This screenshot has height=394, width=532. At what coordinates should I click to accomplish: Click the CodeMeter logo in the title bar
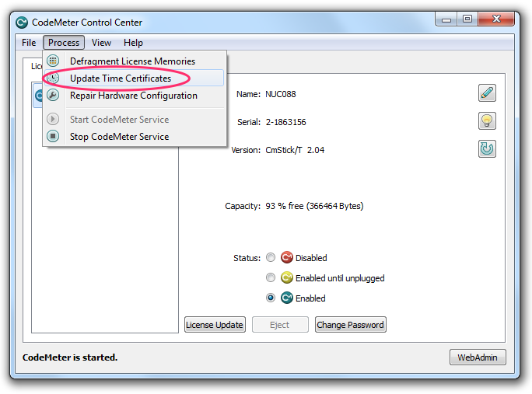22,23
